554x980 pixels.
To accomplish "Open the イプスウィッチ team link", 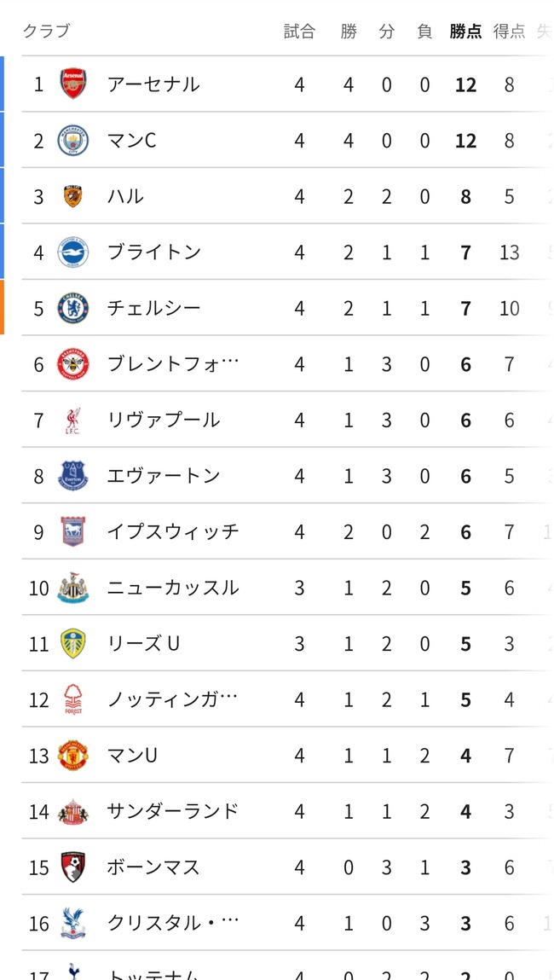I will (173, 532).
